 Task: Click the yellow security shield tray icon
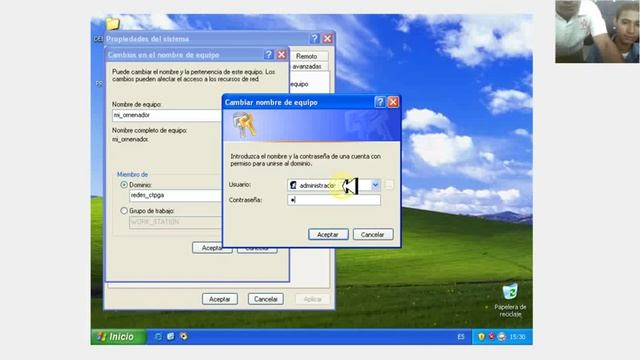(x=481, y=337)
